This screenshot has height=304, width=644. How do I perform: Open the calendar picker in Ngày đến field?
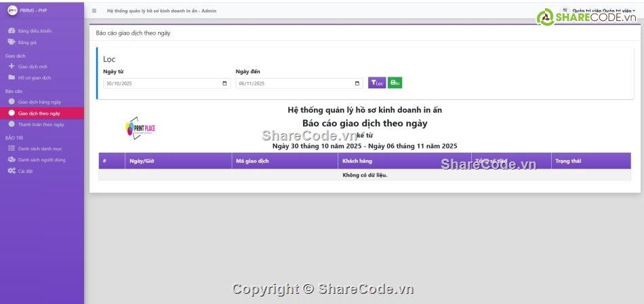tap(357, 83)
